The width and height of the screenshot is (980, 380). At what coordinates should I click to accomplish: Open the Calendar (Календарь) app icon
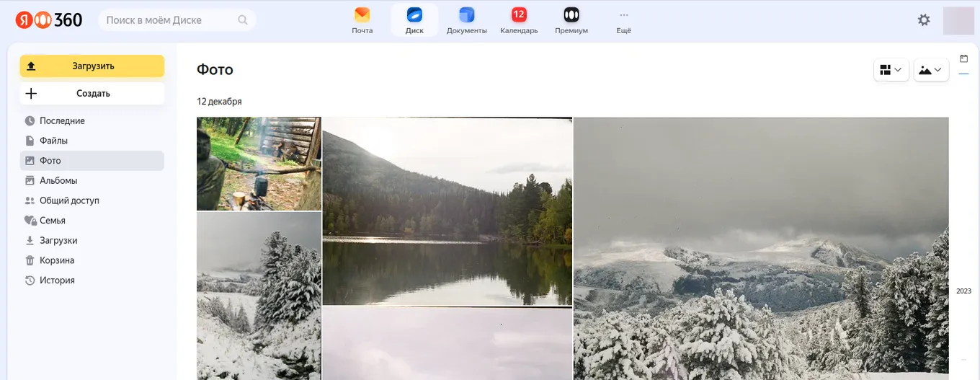[519, 15]
